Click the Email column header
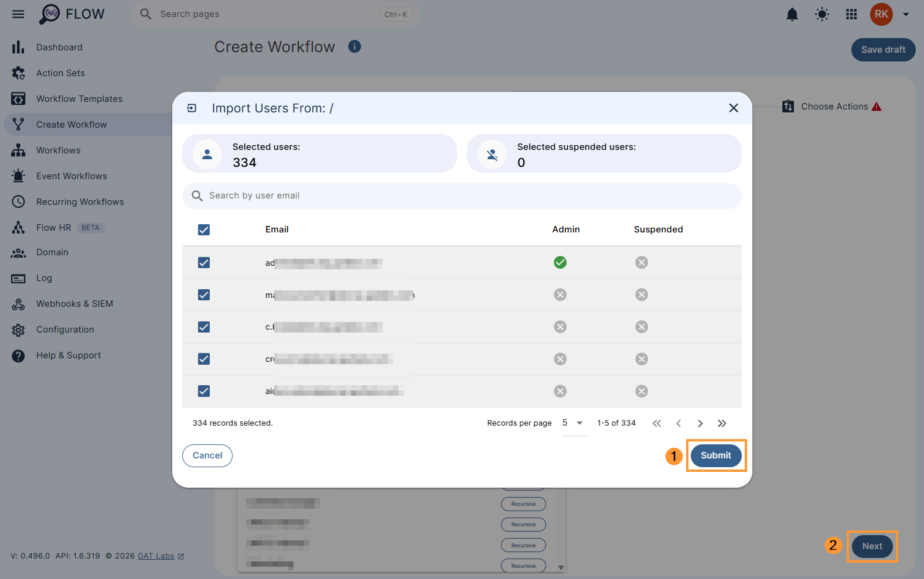Viewport: 924px width, 579px height. tap(277, 229)
